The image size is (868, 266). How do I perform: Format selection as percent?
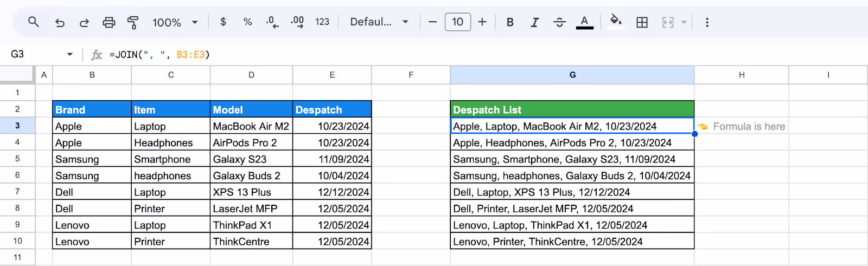point(248,22)
